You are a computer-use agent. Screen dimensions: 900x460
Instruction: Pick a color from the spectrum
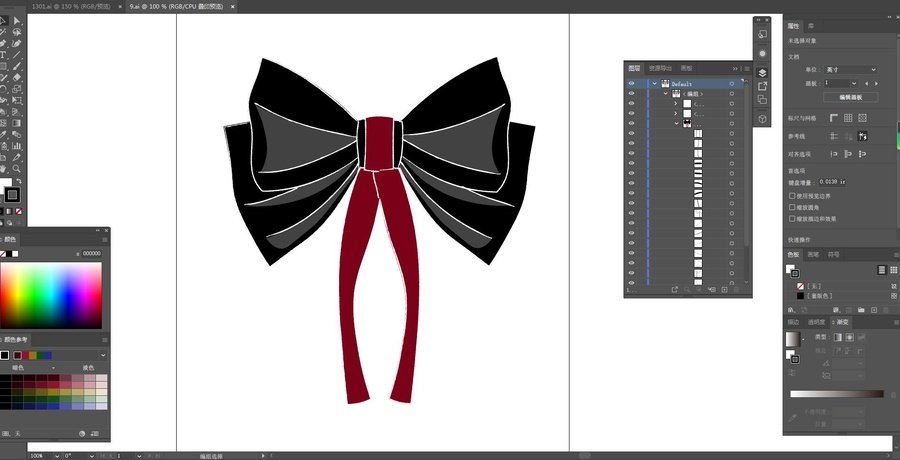[51, 295]
